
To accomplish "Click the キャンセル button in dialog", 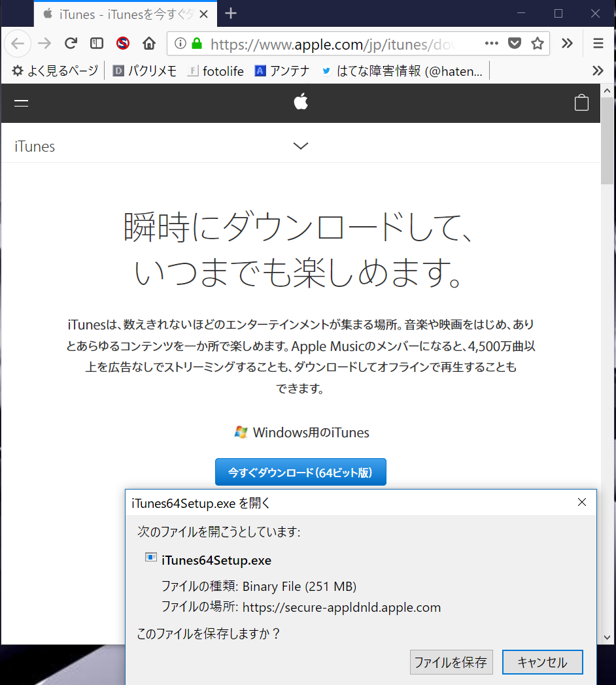I will (x=542, y=662).
